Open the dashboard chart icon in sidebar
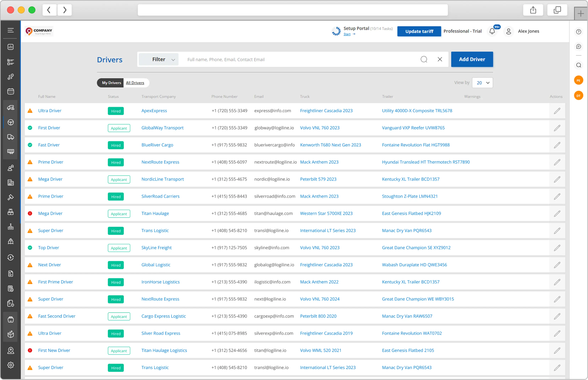This screenshot has width=588, height=380. (x=10, y=47)
